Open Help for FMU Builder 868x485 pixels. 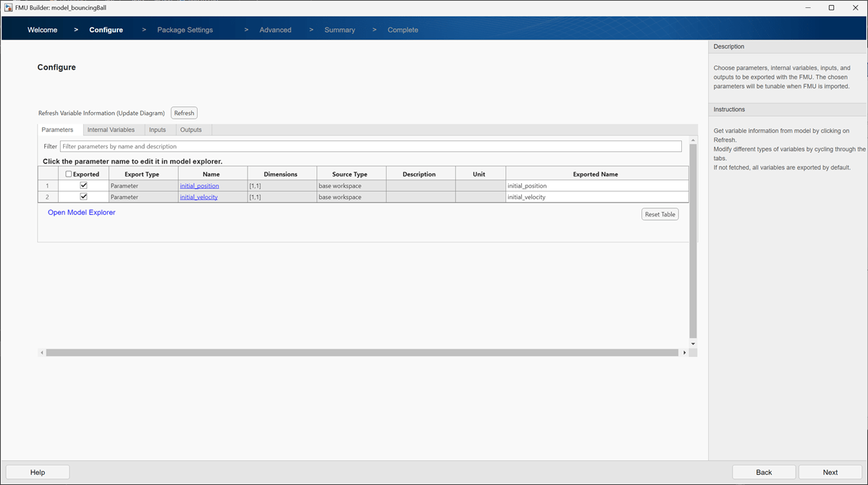click(38, 472)
